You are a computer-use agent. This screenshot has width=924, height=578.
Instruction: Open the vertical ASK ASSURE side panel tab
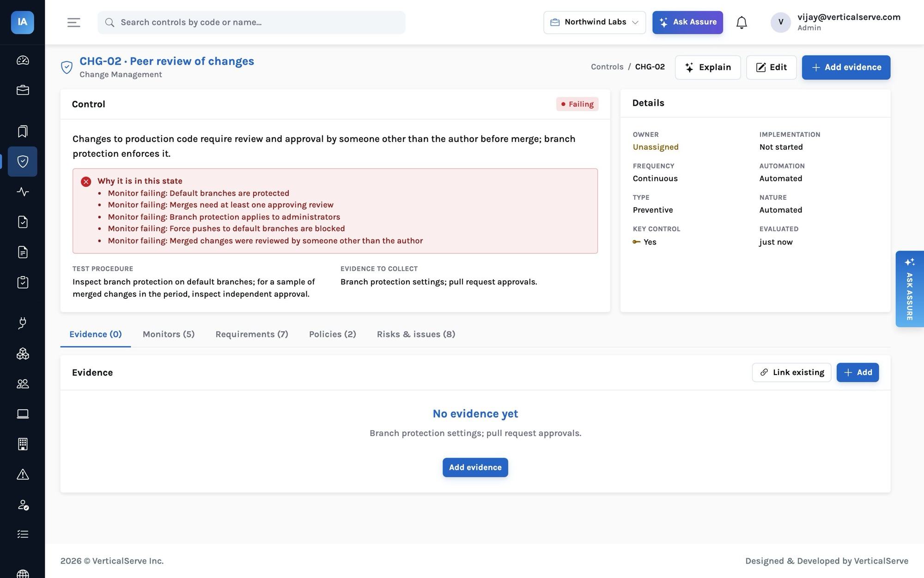(x=909, y=289)
